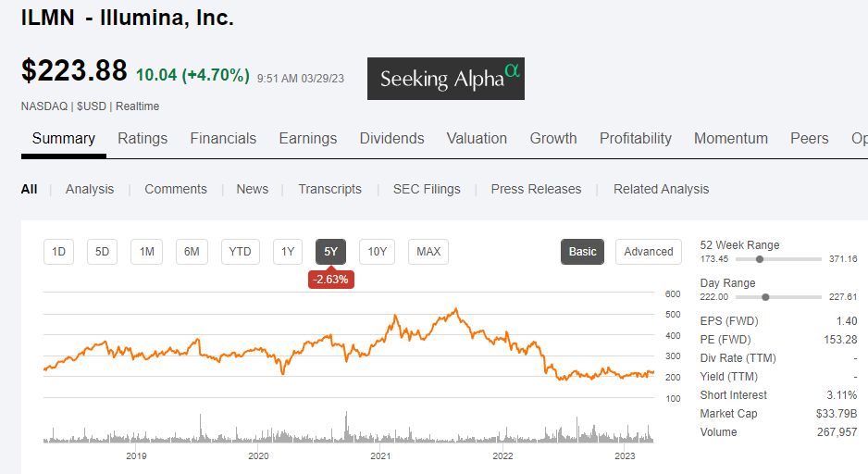
Task: Show Press Releases list
Action: pos(536,189)
